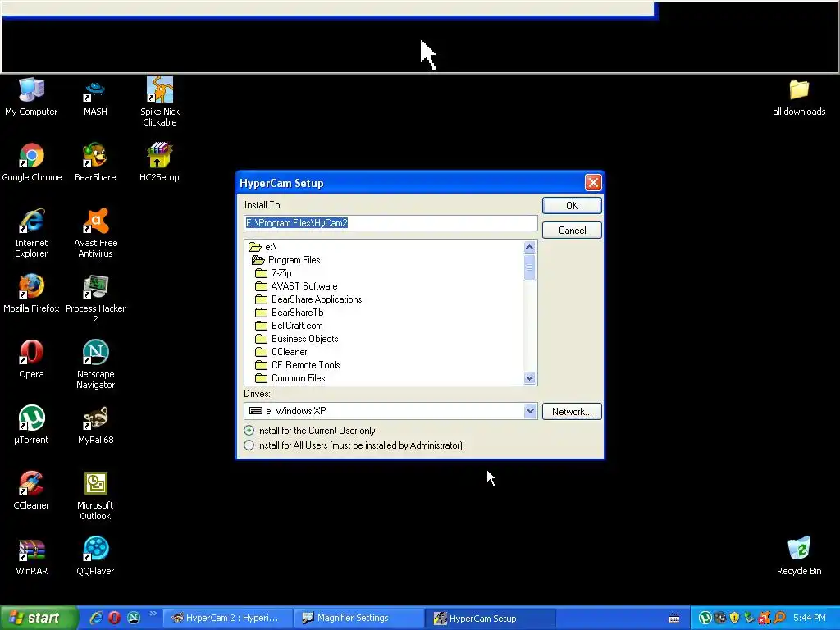Select the WinRAR desktop icon
840x630 pixels.
(x=31, y=556)
